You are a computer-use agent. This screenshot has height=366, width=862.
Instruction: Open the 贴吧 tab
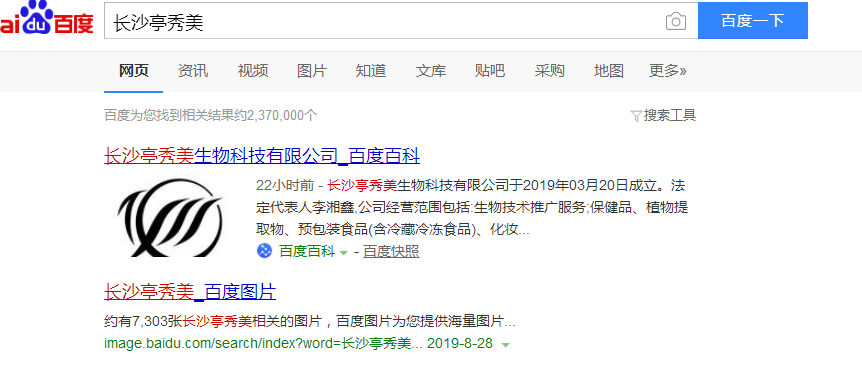(490, 71)
